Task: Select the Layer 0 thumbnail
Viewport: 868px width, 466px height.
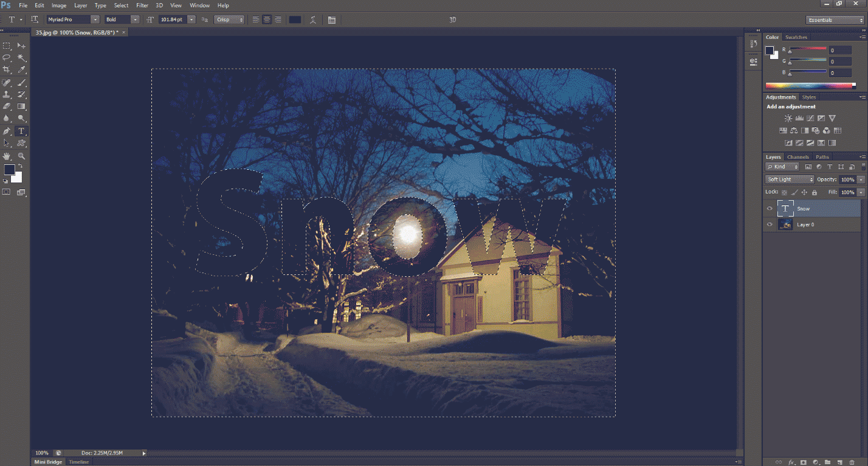Action: [785, 224]
